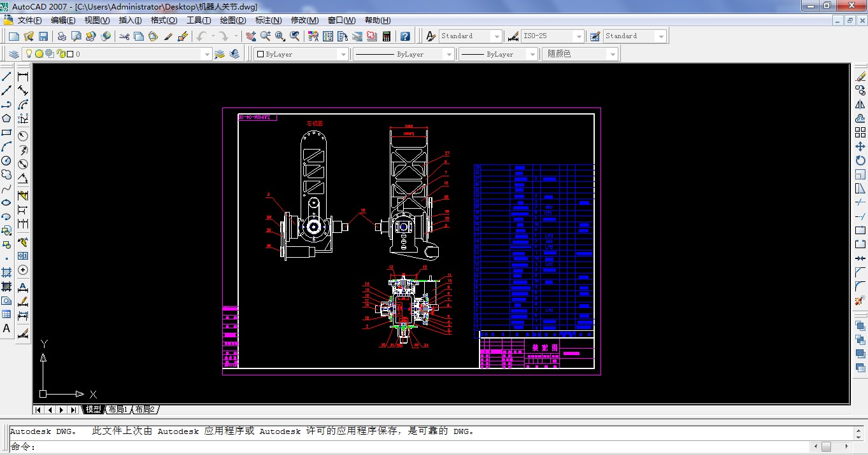Select the Mirror modify tool
The image size is (868, 455).
860,104
